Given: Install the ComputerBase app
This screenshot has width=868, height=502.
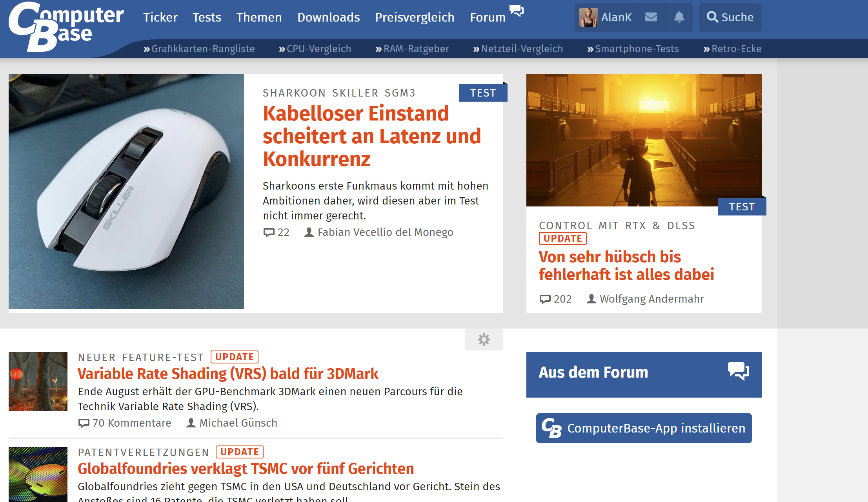Looking at the screenshot, I should pyautogui.click(x=644, y=428).
